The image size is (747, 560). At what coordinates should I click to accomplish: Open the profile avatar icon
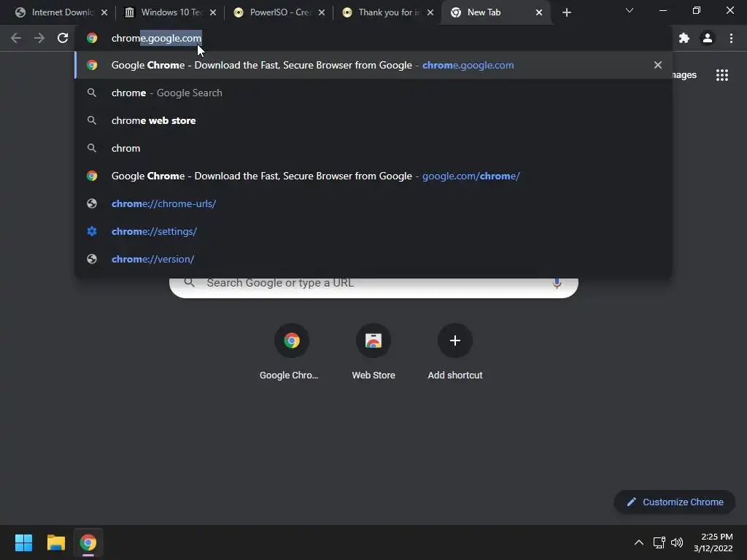pos(708,38)
